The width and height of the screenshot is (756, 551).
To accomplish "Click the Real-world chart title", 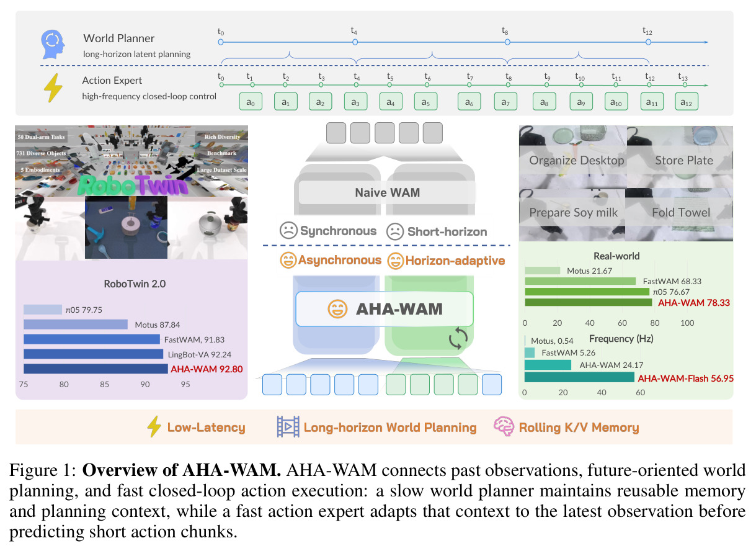I will click(x=616, y=256).
